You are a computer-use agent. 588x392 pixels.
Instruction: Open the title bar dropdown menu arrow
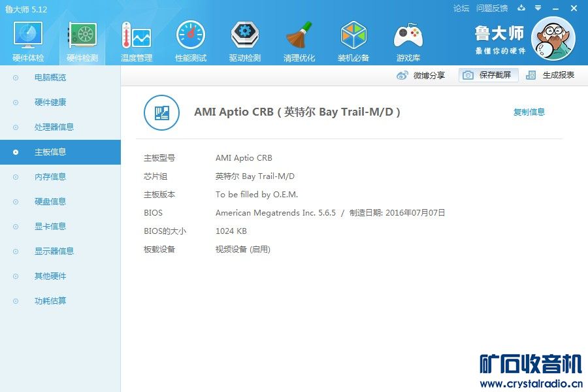[538, 8]
